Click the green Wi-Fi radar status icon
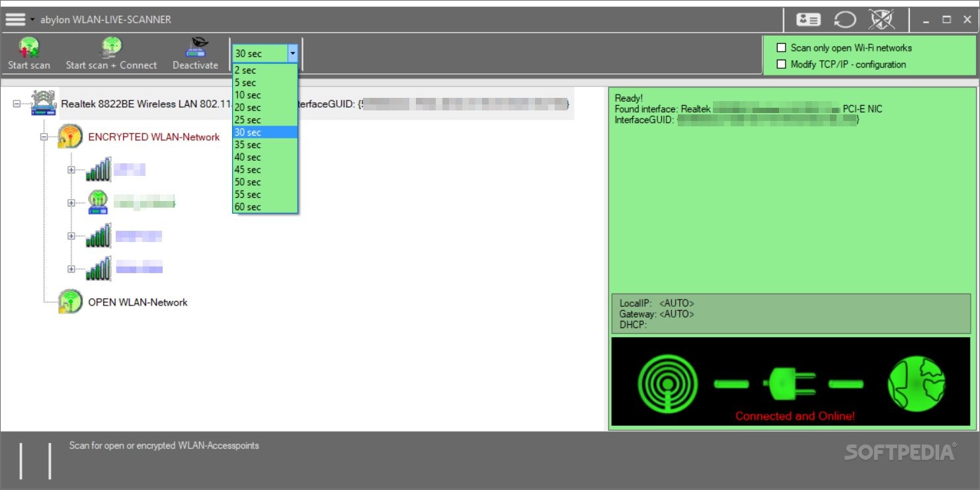980x490 pixels. (667, 384)
